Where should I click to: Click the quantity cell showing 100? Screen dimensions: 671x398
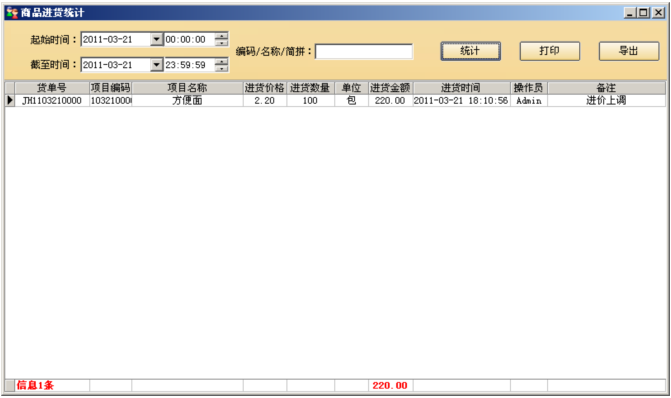[311, 101]
